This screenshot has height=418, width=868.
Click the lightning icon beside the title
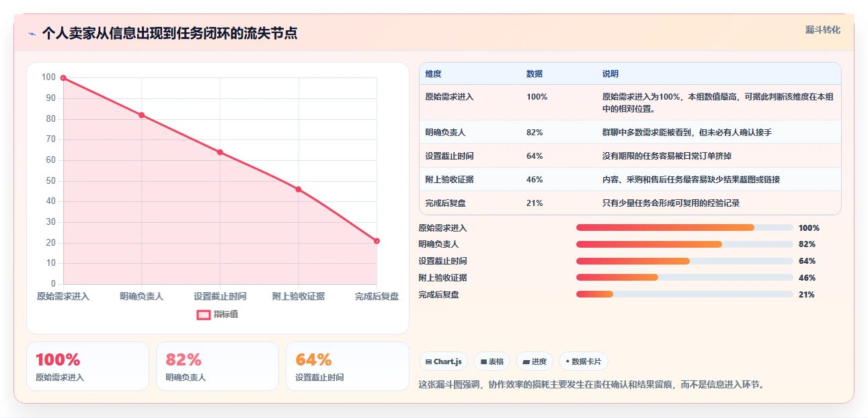[x=32, y=34]
